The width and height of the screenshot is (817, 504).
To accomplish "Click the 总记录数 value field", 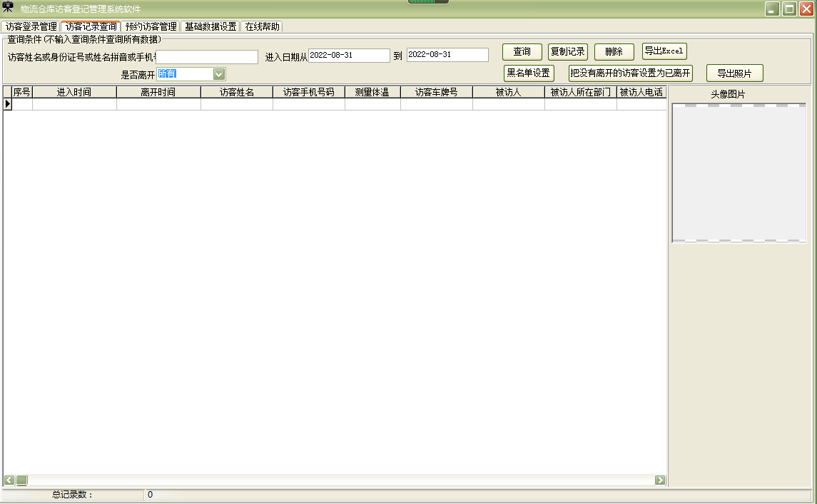I will click(x=477, y=495).
